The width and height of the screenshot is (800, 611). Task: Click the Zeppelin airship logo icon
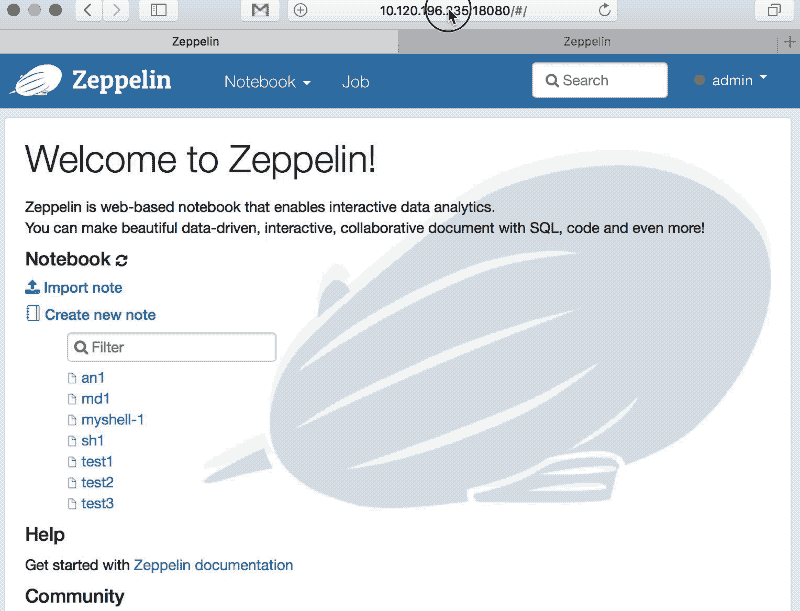pyautogui.click(x=38, y=80)
